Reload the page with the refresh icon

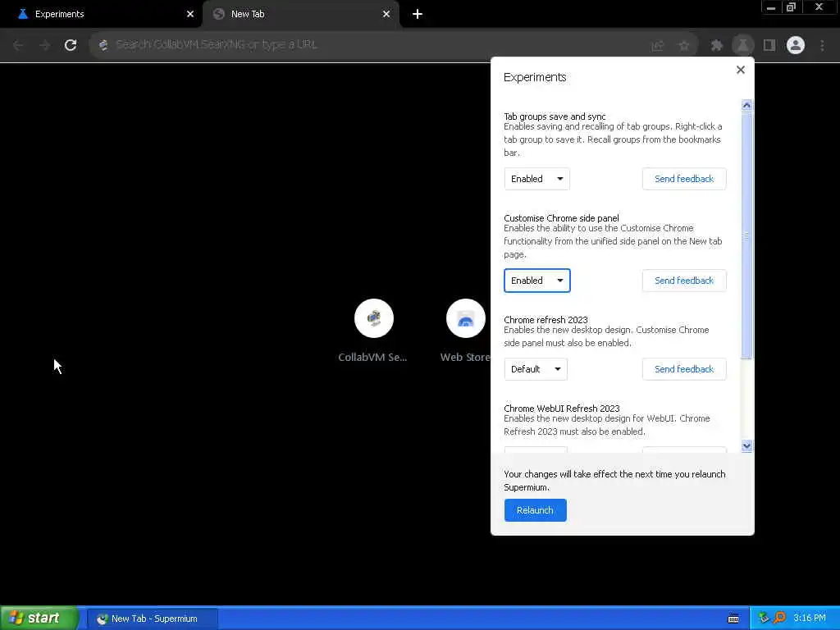pyautogui.click(x=71, y=45)
